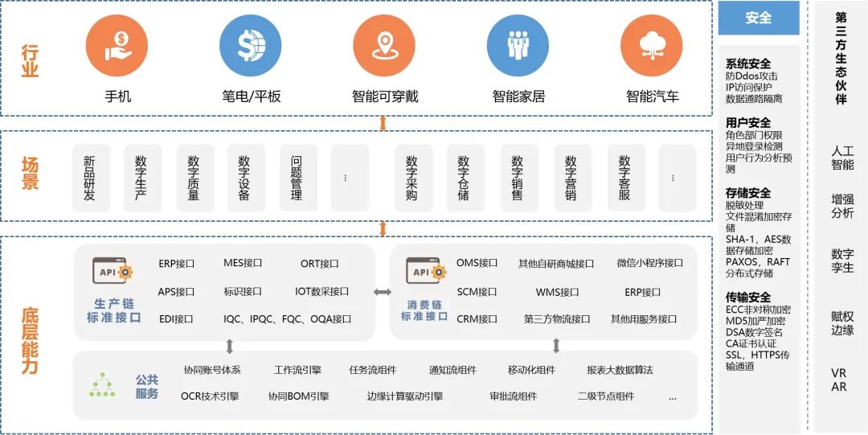Click the CRM接口 label
This screenshot has height=435, width=868.
point(477,319)
